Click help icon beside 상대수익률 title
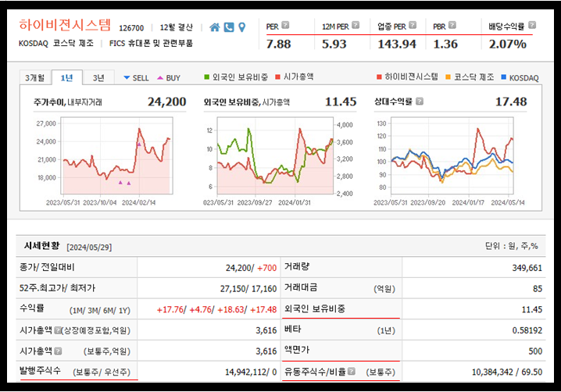 420,102
